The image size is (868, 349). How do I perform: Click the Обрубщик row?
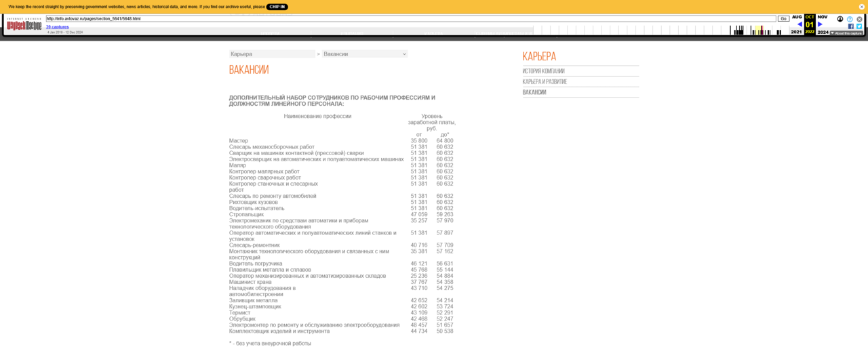(341, 319)
